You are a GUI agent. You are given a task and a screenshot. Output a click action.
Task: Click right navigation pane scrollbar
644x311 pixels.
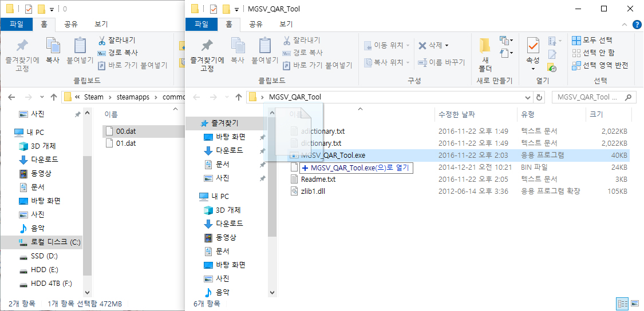tap(272, 177)
